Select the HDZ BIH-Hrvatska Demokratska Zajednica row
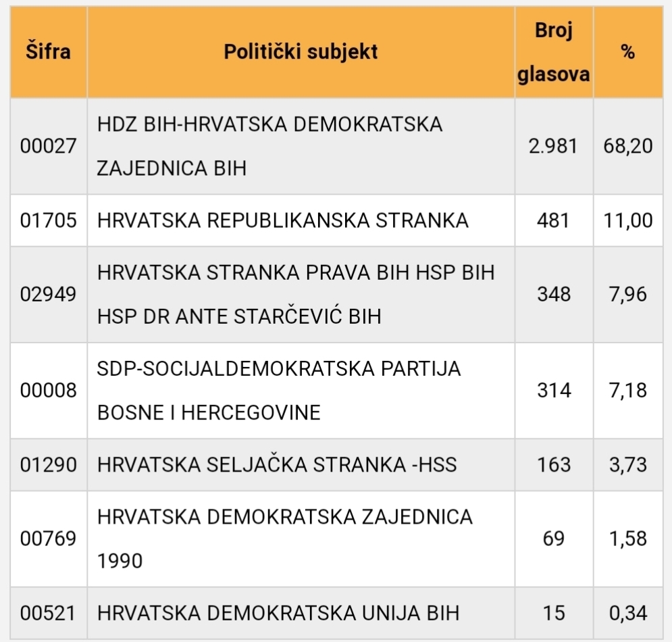 [x=336, y=146]
